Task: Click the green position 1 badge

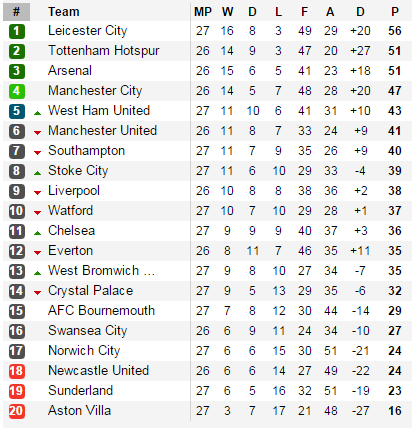Action: coord(17,31)
